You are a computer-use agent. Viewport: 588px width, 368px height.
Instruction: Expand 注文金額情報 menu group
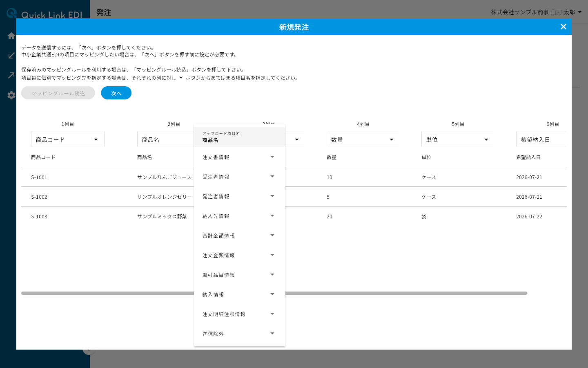(x=240, y=255)
